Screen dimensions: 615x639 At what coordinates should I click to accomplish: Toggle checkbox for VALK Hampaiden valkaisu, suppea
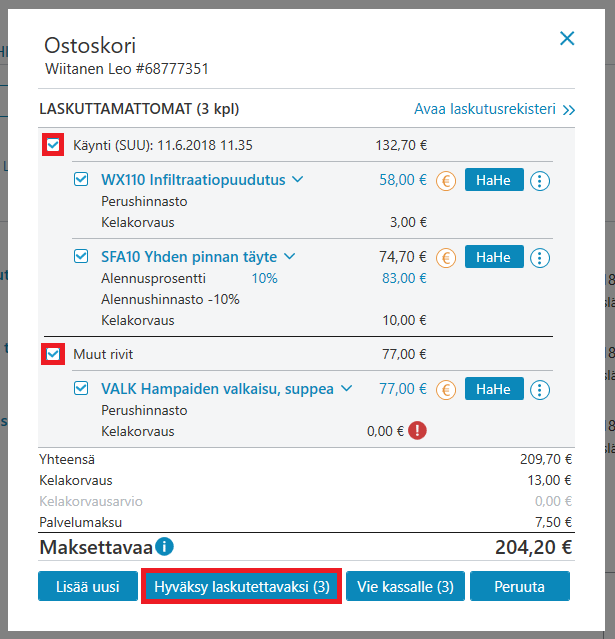[x=81, y=388]
